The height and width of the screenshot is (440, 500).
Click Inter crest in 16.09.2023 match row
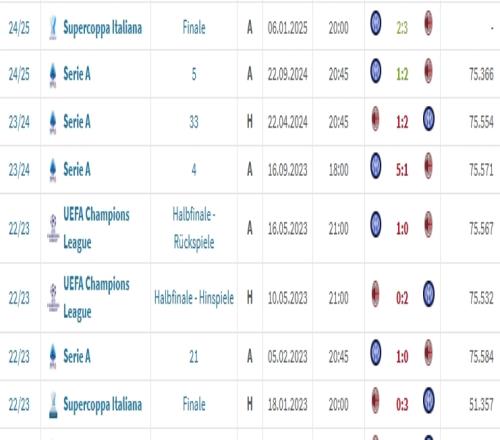[x=376, y=166]
